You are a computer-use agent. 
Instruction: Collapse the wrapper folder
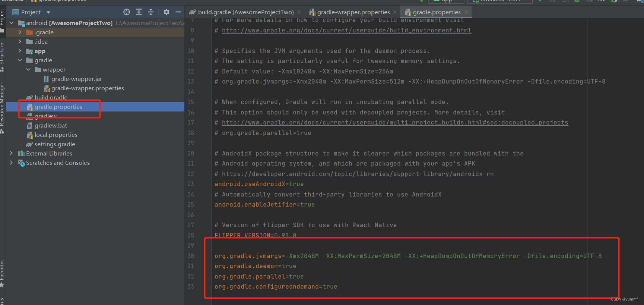[x=28, y=69]
